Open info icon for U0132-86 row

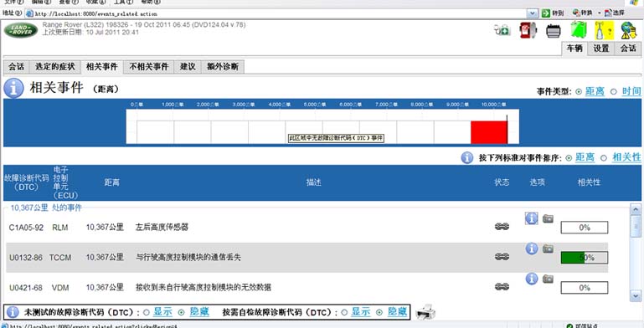tap(532, 249)
